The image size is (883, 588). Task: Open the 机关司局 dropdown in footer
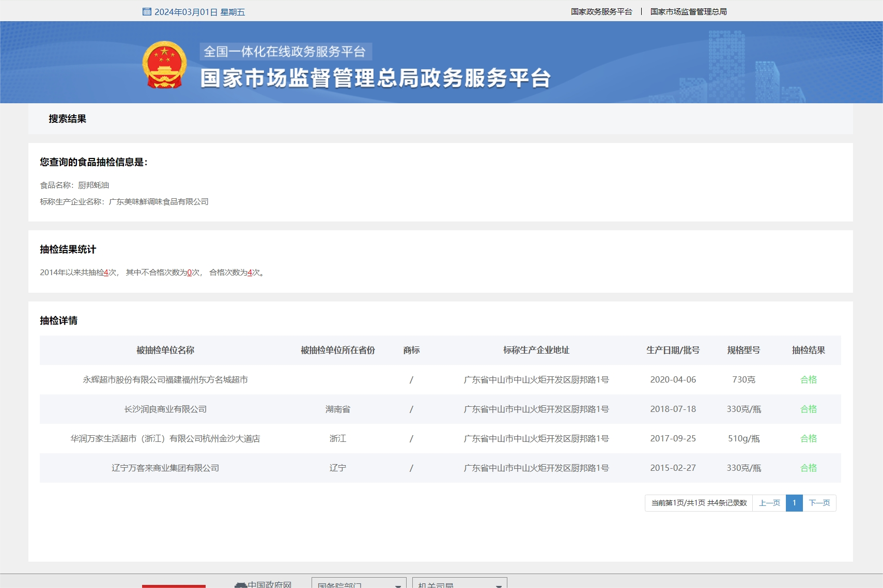pos(459,583)
